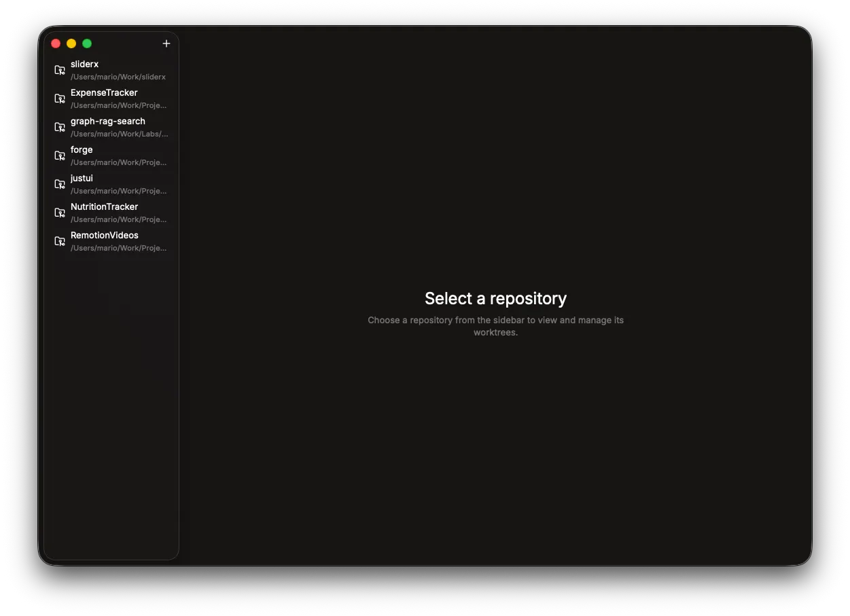Image resolution: width=850 pixels, height=616 pixels.
Task: Open the RemotionVideos repository name
Action: (105, 235)
